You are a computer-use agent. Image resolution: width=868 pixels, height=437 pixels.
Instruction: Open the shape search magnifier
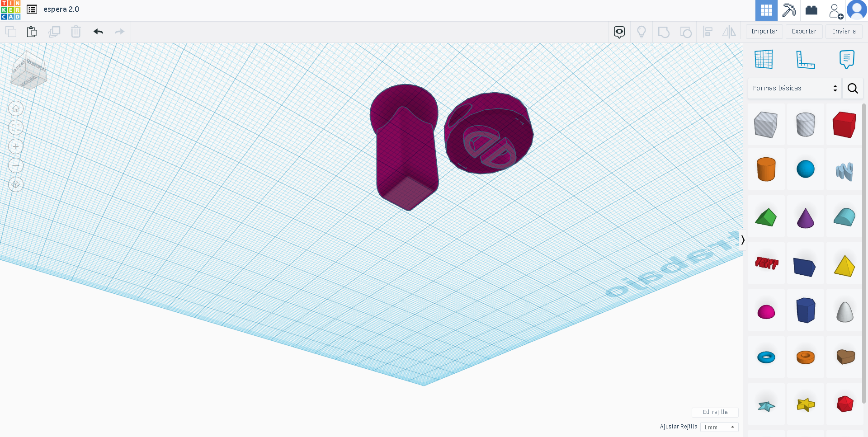853,89
